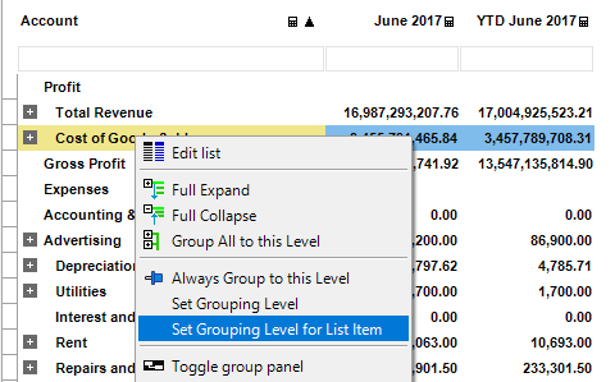Expand the Cost of Goods row
The image size is (615, 382).
[x=30, y=138]
